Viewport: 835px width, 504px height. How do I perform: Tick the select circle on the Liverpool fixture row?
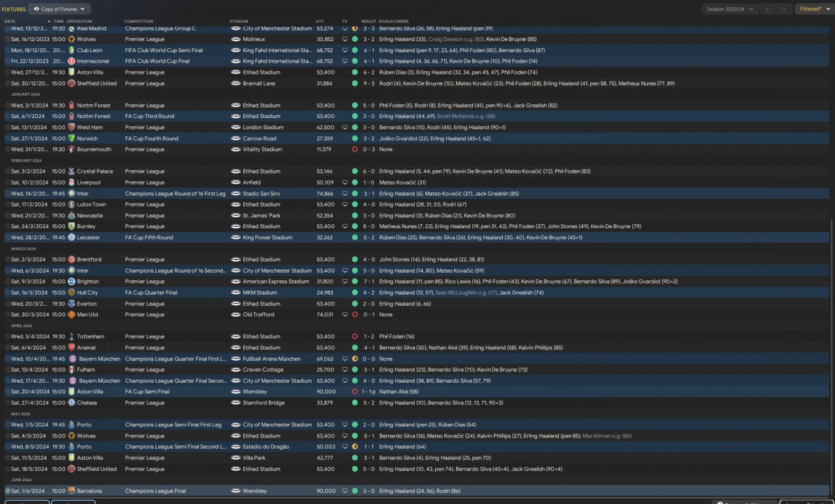click(x=8, y=183)
